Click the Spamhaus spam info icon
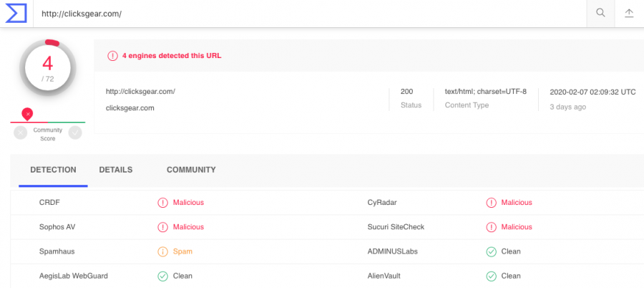 point(162,251)
